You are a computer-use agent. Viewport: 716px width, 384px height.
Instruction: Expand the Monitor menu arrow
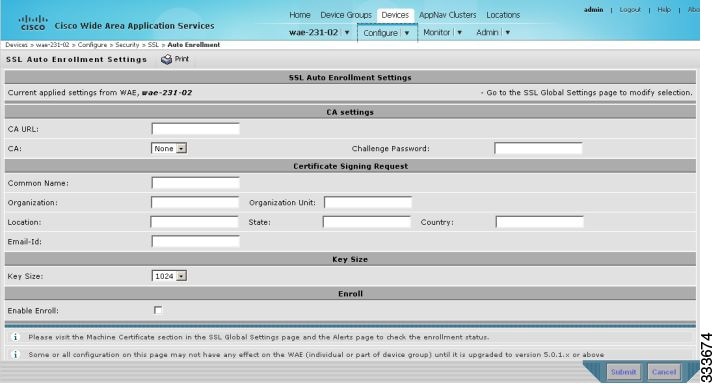click(x=459, y=32)
